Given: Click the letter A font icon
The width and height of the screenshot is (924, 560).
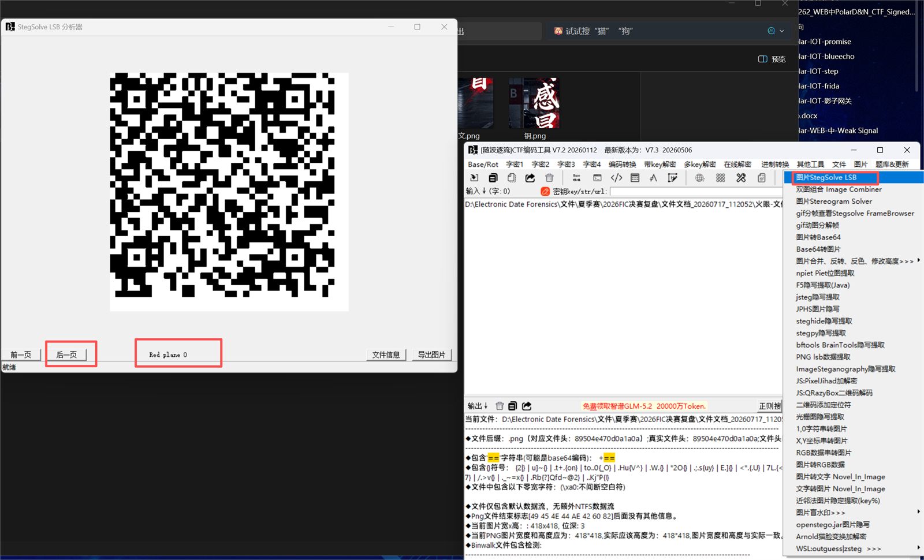Looking at the screenshot, I should click(653, 178).
